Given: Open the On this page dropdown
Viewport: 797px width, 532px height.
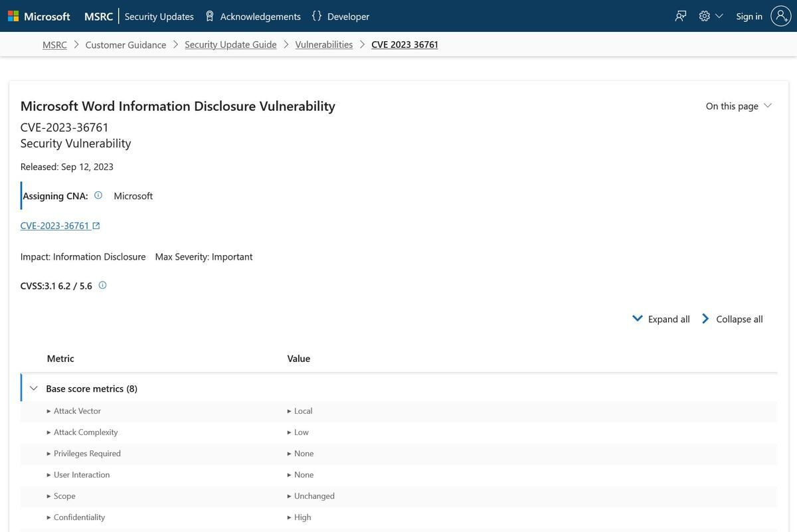Looking at the screenshot, I should 739,106.
